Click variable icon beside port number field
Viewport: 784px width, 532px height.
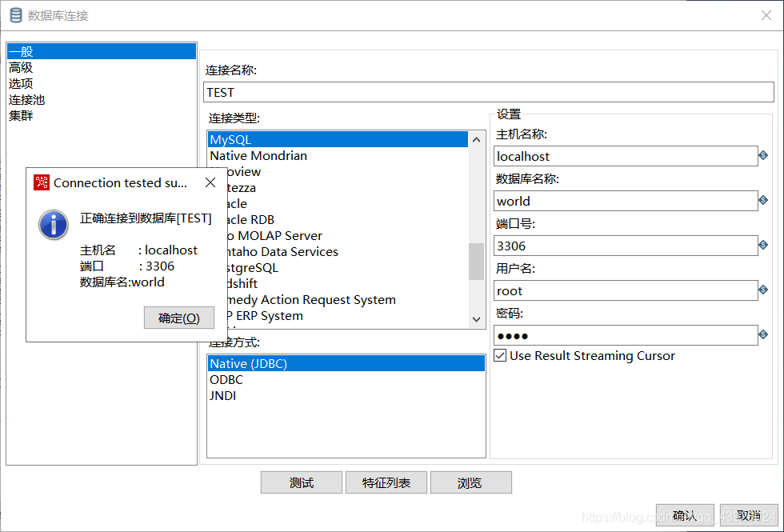[763, 245]
